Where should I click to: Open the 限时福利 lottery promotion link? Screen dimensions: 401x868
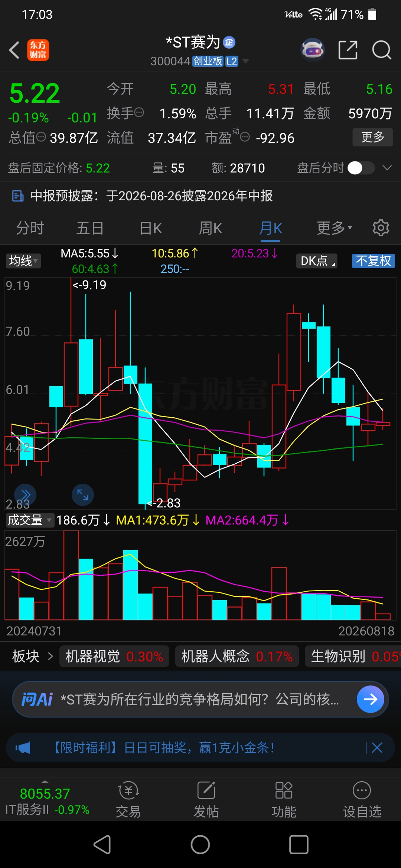coord(163,748)
